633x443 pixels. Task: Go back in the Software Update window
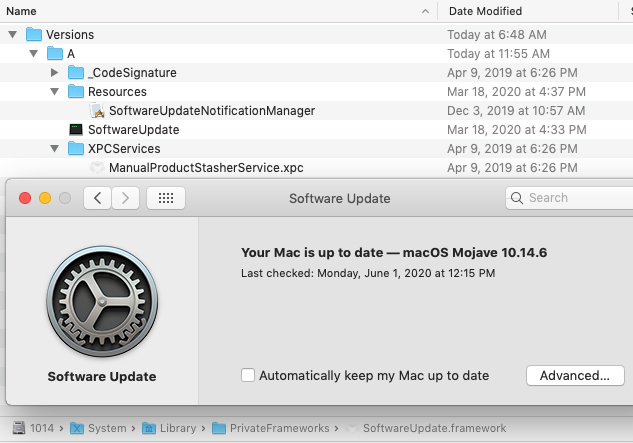tap(97, 198)
